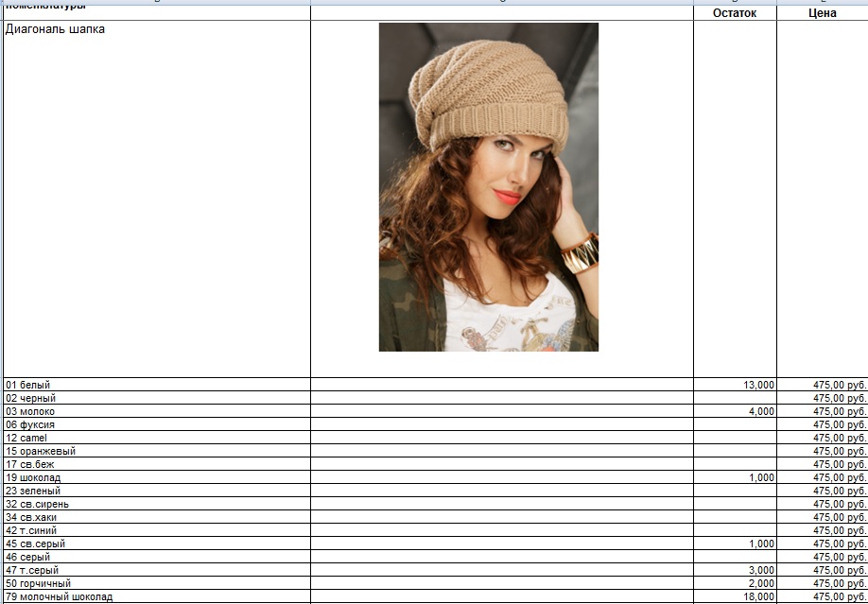Screen dimensions: 868x604
Task: Click the price cell in 34 св.хаки row
Action: click(x=822, y=518)
